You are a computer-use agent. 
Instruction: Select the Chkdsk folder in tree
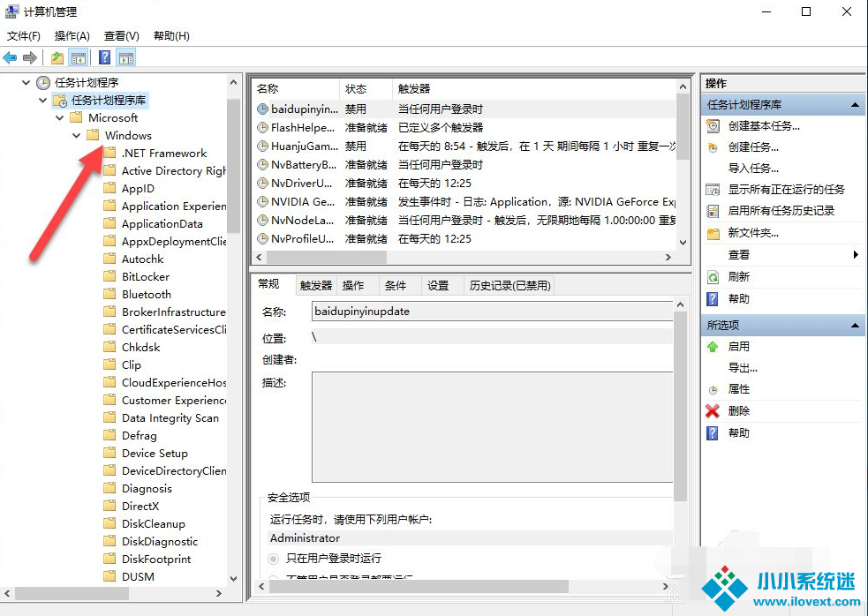(140, 348)
